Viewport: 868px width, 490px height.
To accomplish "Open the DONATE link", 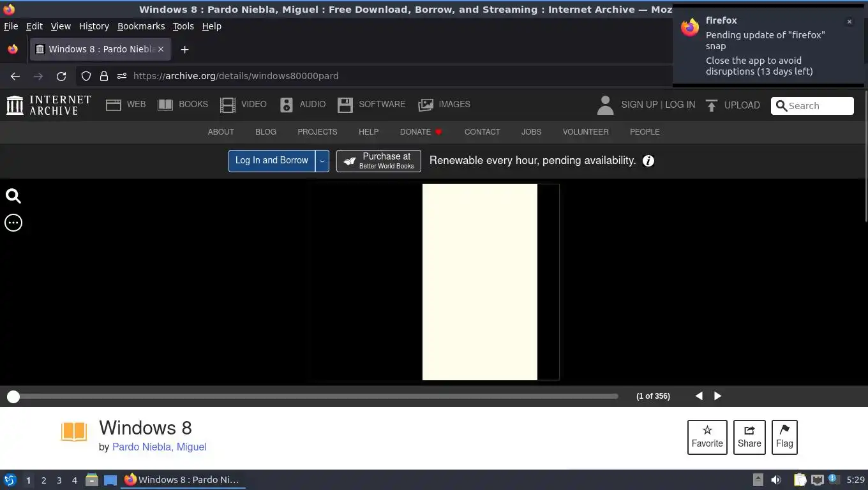I will click(x=421, y=132).
